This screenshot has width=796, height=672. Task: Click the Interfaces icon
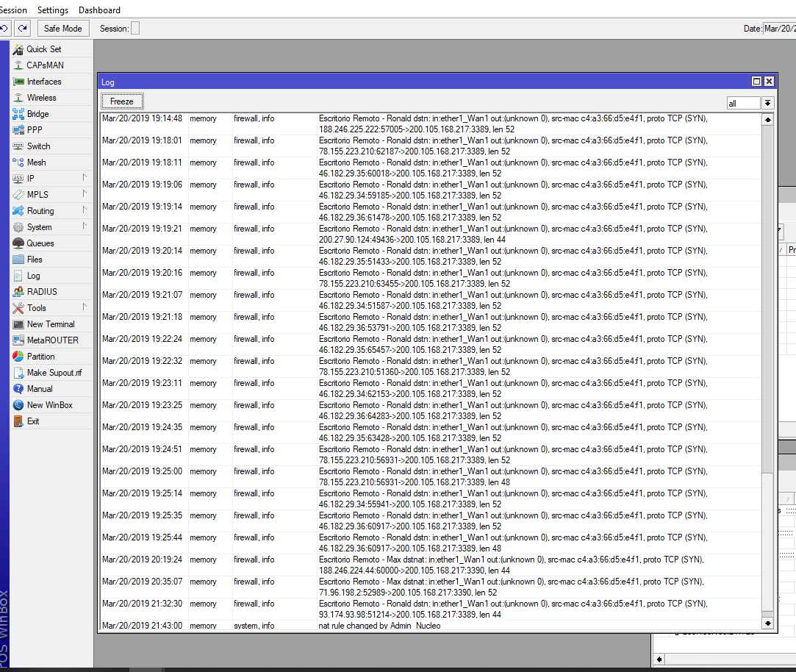point(18,82)
